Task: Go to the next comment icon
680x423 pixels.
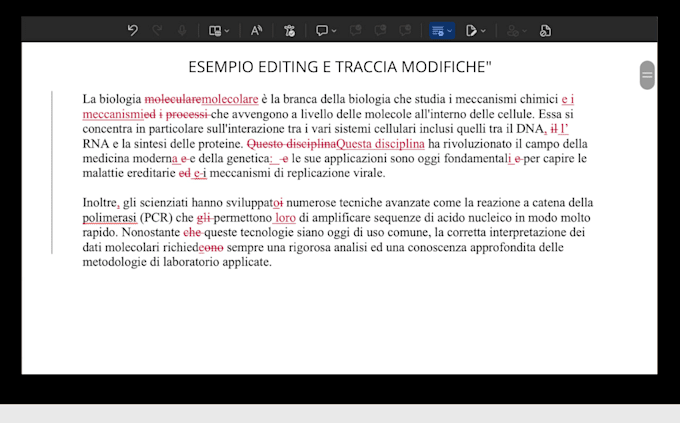Action: (x=405, y=30)
